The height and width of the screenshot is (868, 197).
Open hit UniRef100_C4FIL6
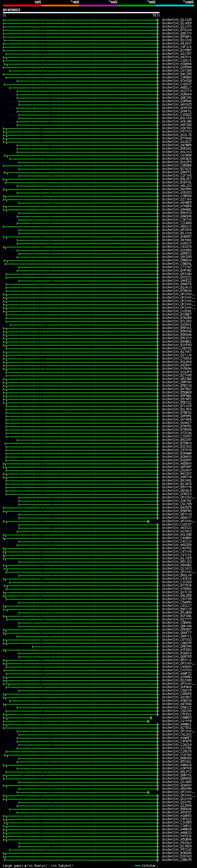(177, 47)
